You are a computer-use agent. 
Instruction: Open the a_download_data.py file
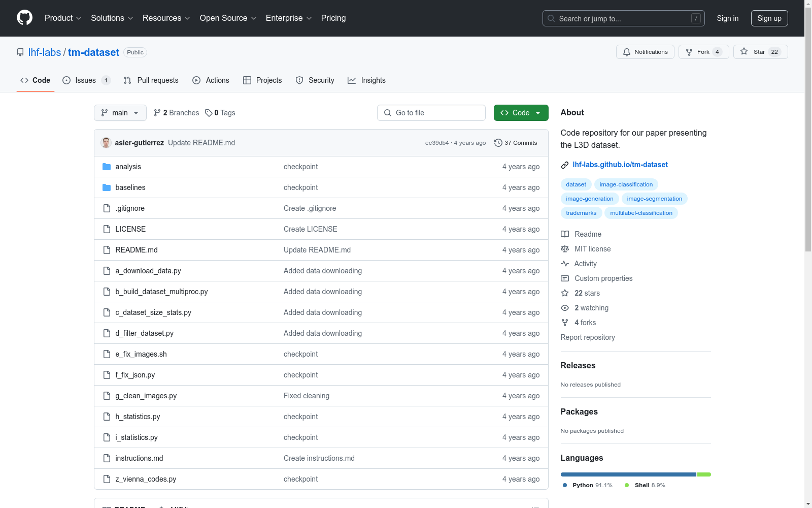click(x=148, y=271)
